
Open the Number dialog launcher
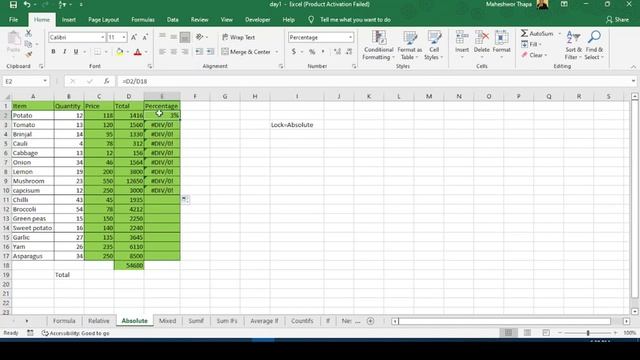pos(354,66)
